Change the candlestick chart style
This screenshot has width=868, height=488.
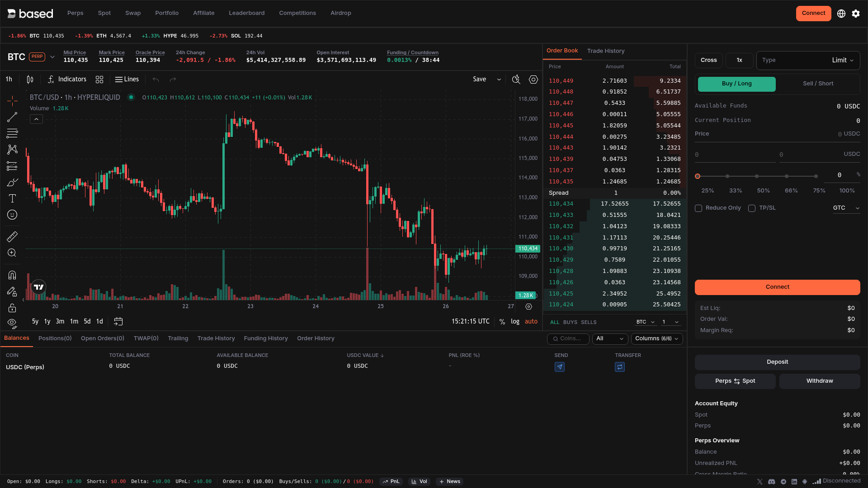(x=30, y=80)
